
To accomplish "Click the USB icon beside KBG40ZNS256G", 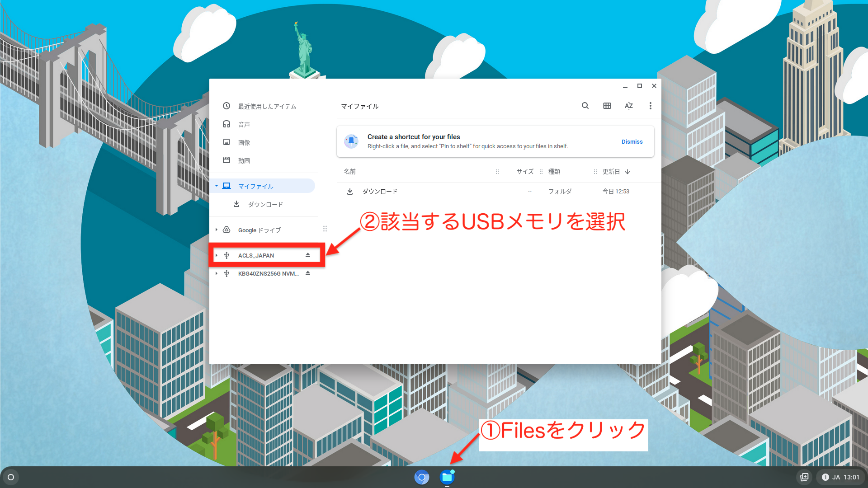I will point(226,273).
